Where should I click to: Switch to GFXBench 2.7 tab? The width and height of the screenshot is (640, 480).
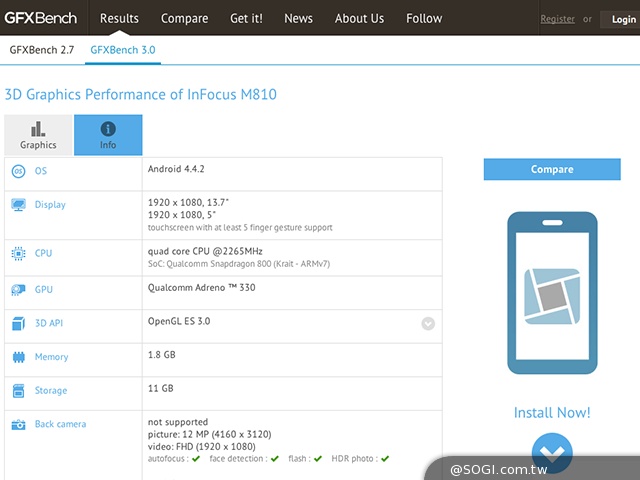click(x=42, y=50)
